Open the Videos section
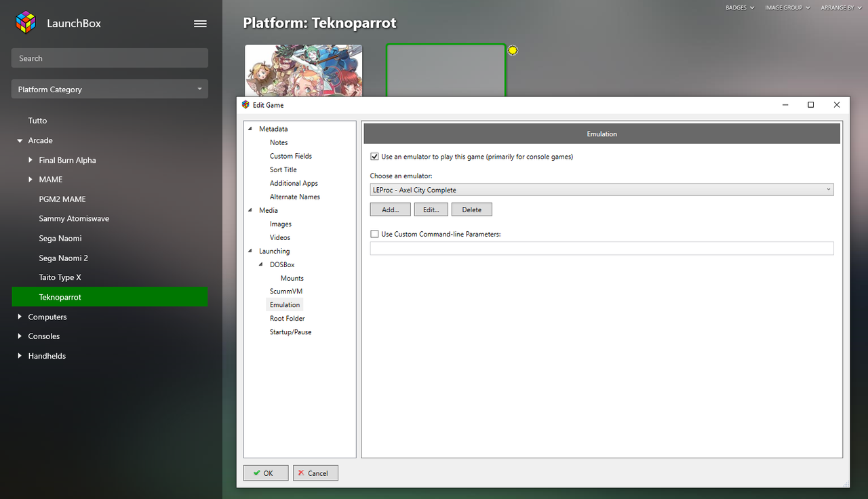The width and height of the screenshot is (868, 499). (x=280, y=237)
